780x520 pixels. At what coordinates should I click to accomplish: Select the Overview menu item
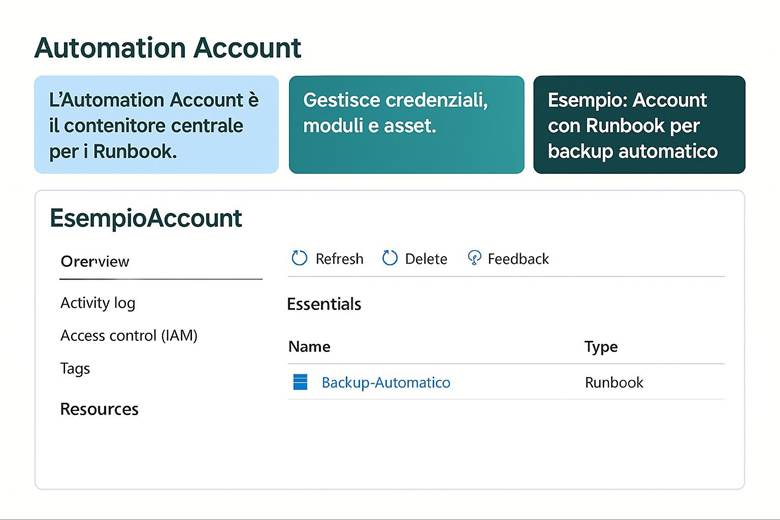click(x=95, y=262)
